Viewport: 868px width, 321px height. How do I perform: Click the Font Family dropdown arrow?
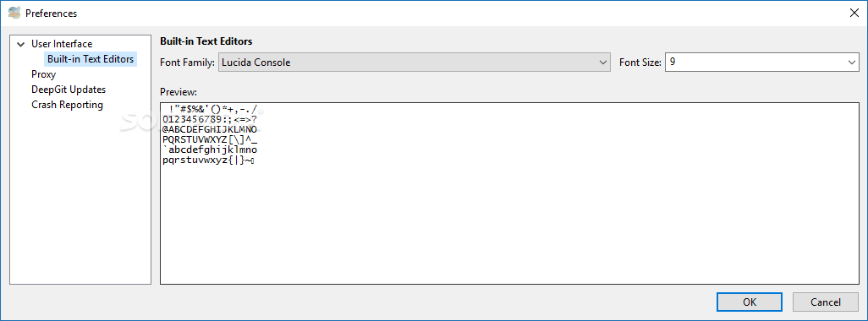[603, 63]
